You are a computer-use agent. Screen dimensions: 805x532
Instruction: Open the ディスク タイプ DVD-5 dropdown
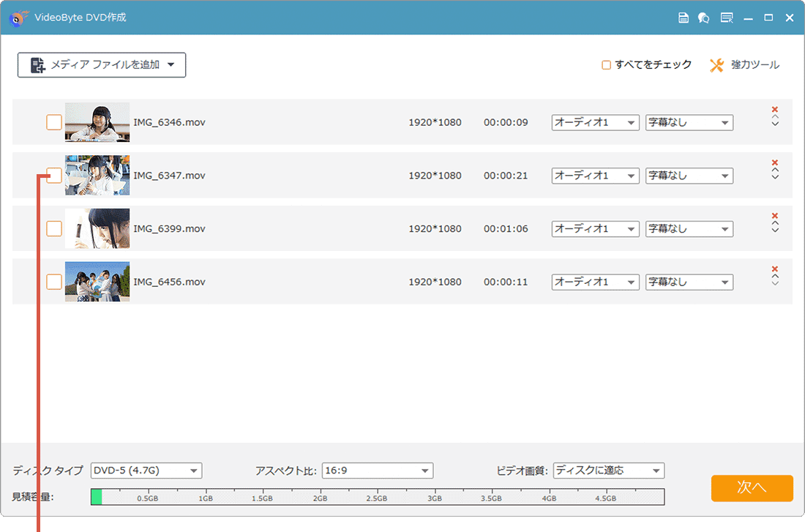(x=146, y=471)
